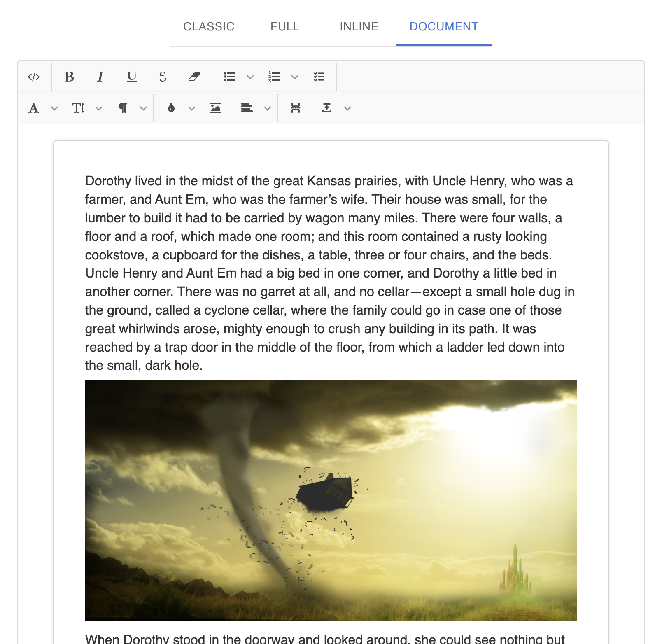Expand the color picker dropdown arrow
Screen dimensions: 662x644
pyautogui.click(x=192, y=108)
